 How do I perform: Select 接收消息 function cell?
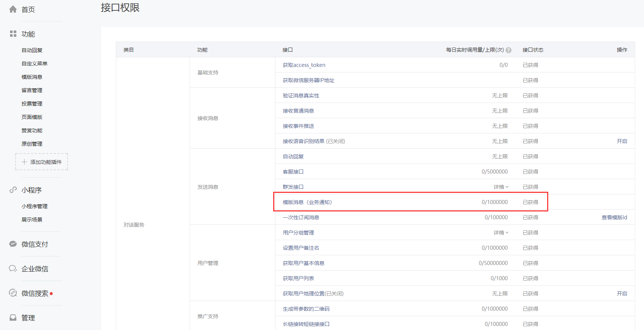(x=208, y=118)
